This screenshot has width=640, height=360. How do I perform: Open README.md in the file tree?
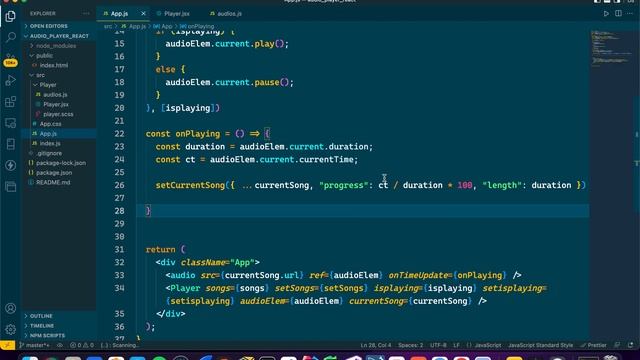(53, 182)
